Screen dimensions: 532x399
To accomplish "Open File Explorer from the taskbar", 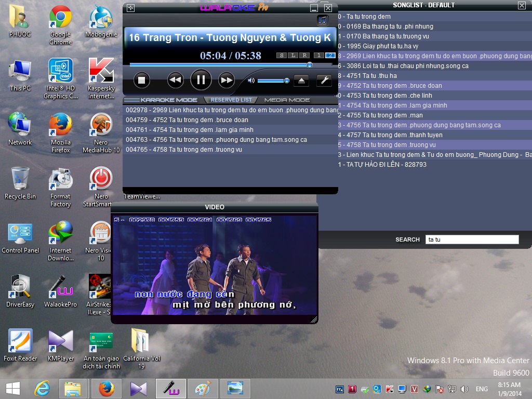I will coord(73,389).
